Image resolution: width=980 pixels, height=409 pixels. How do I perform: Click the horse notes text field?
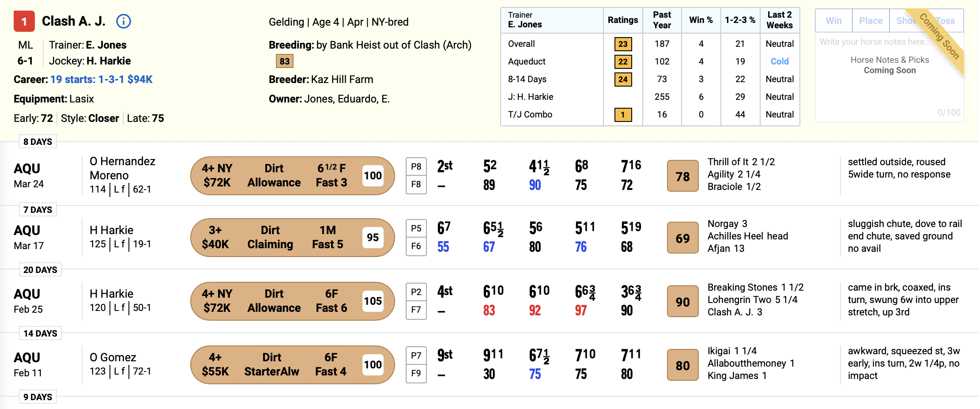click(889, 77)
